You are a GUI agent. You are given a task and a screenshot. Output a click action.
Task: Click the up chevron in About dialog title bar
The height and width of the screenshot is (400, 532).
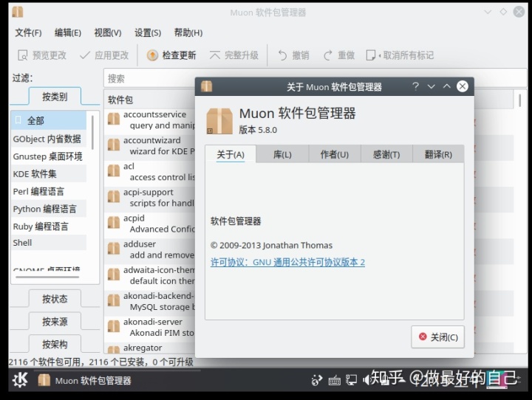tap(446, 86)
